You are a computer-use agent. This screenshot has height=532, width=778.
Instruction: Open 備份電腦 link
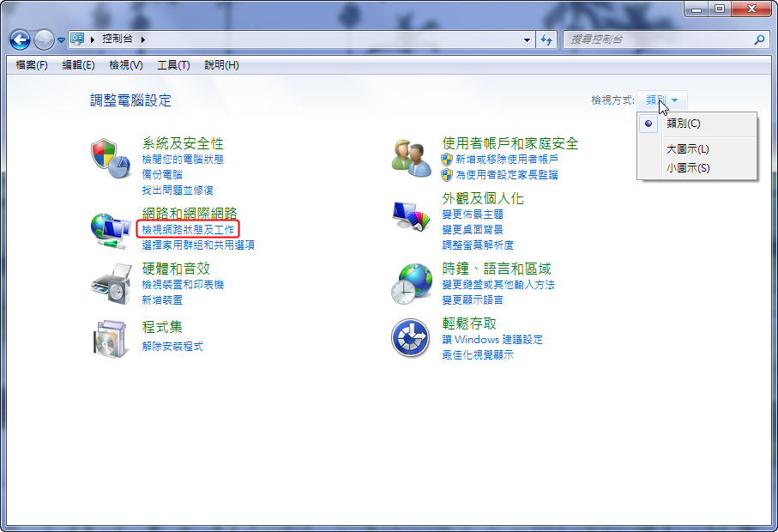[x=162, y=175]
